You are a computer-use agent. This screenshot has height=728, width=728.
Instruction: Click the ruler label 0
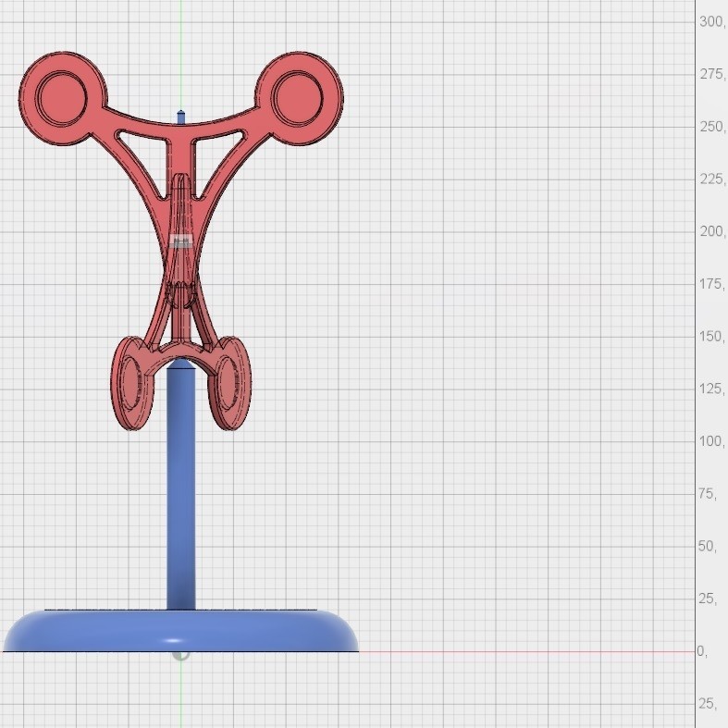(702, 651)
